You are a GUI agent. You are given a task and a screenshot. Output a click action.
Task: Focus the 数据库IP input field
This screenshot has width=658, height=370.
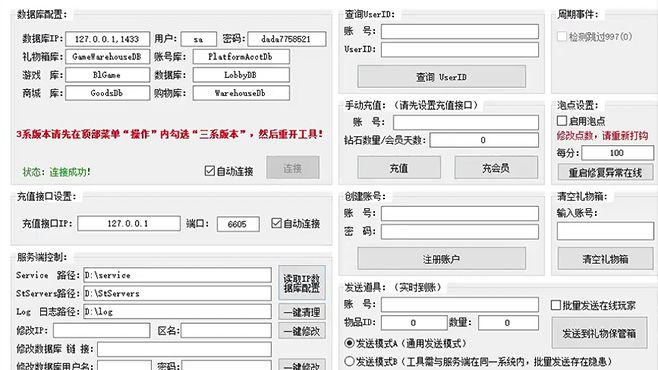[x=107, y=39]
